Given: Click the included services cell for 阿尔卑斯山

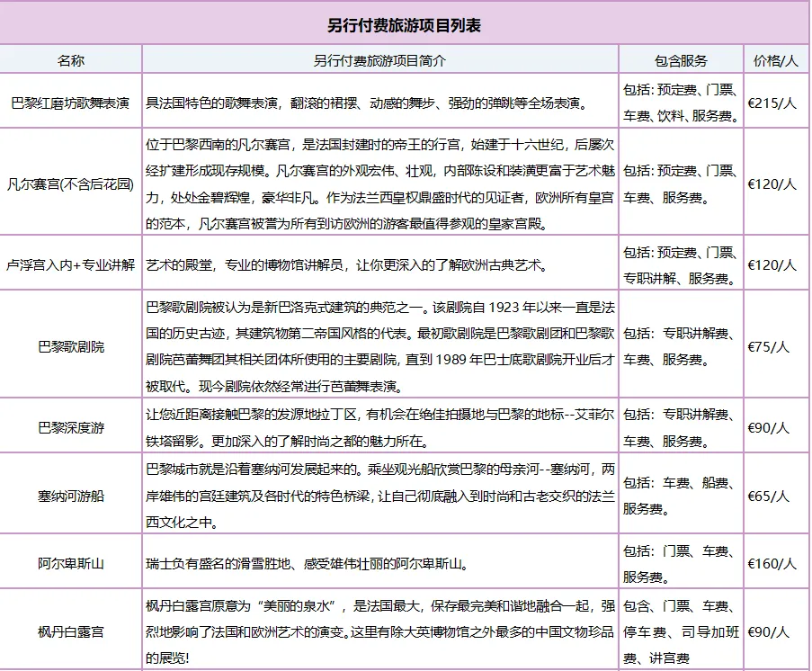Looking at the screenshot, I should coord(681,563).
